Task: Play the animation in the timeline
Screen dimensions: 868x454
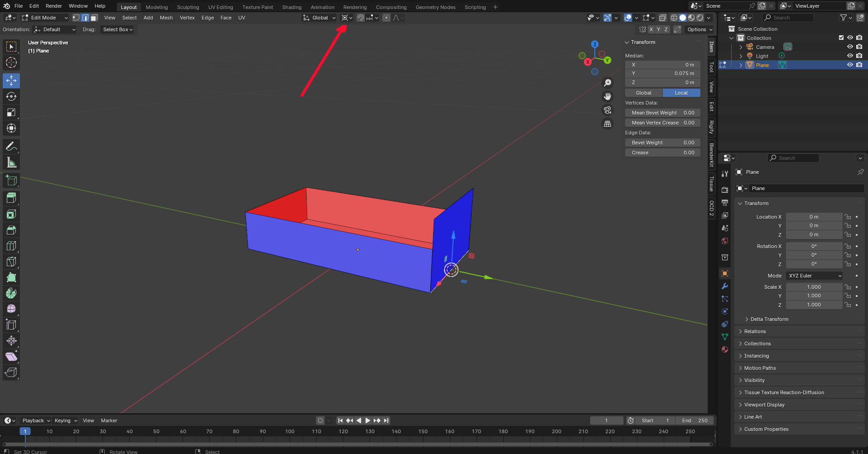Action: click(x=368, y=421)
